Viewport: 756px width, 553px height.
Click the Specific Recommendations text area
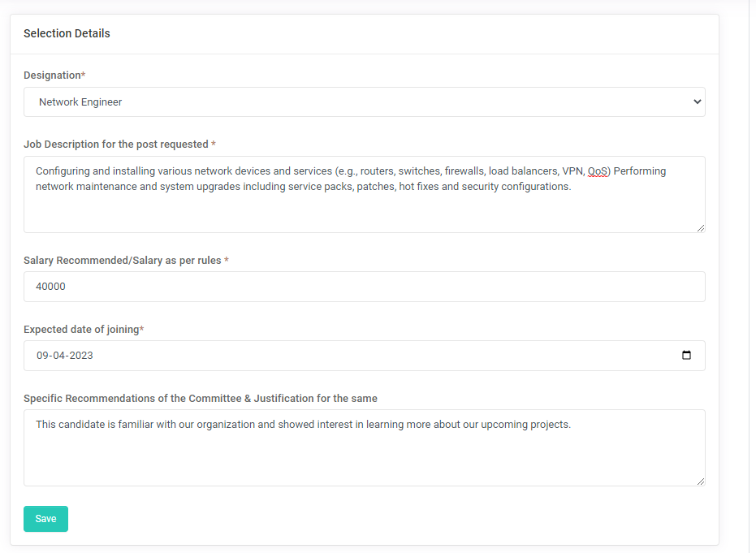[364, 455]
